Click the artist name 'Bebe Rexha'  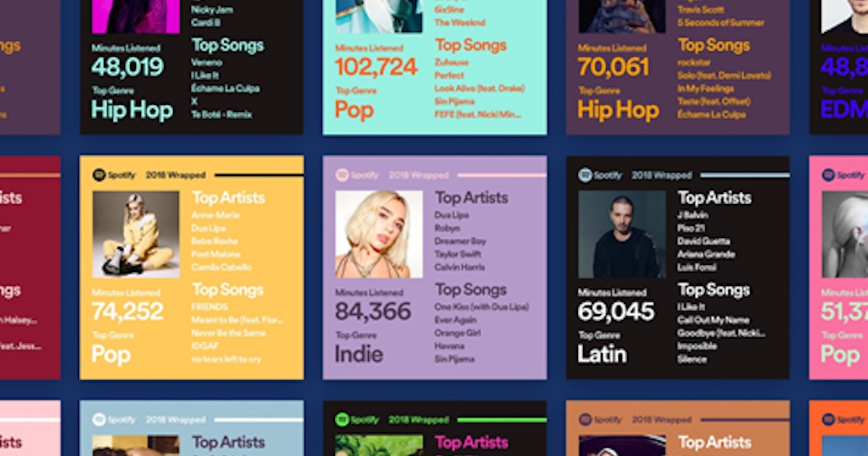coord(215,241)
